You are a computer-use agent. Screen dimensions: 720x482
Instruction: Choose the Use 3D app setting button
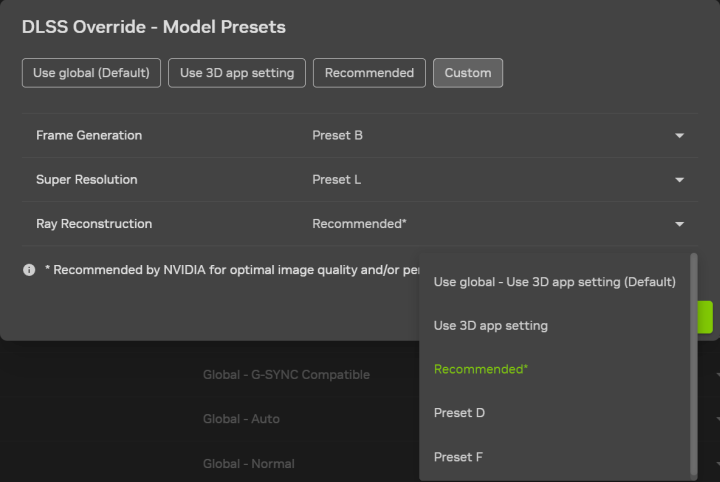pyautogui.click(x=237, y=73)
